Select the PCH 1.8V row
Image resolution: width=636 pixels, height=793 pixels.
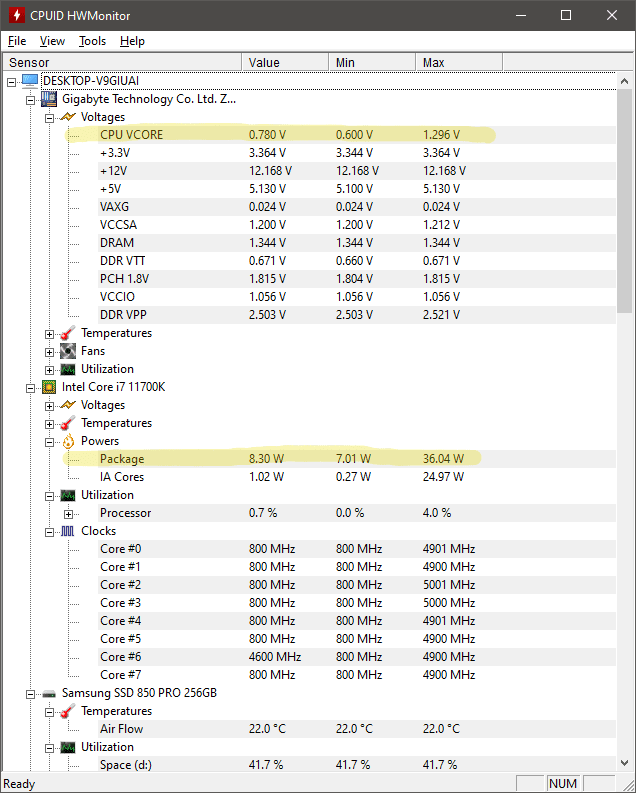pyautogui.click(x=357, y=279)
